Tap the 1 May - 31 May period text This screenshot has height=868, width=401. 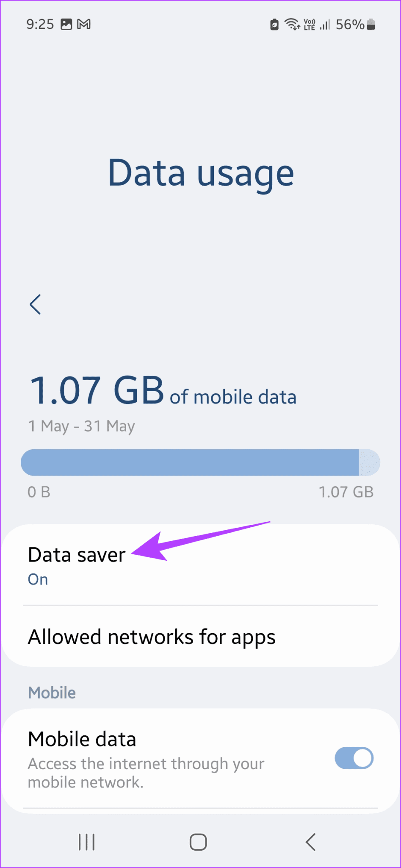pyautogui.click(x=81, y=426)
